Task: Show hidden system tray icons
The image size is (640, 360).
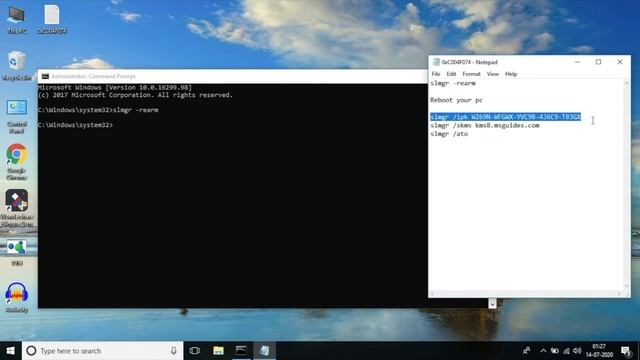Action: [x=543, y=351]
